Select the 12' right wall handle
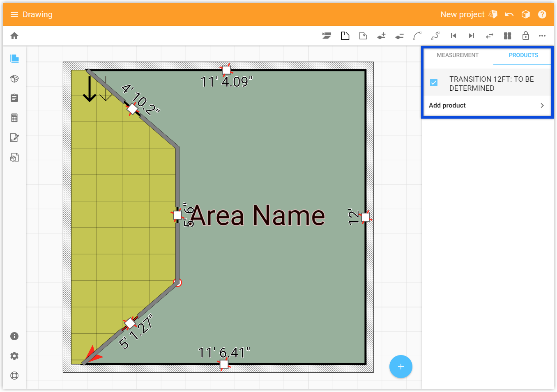Viewport: 557px width, 392px height. tap(366, 217)
